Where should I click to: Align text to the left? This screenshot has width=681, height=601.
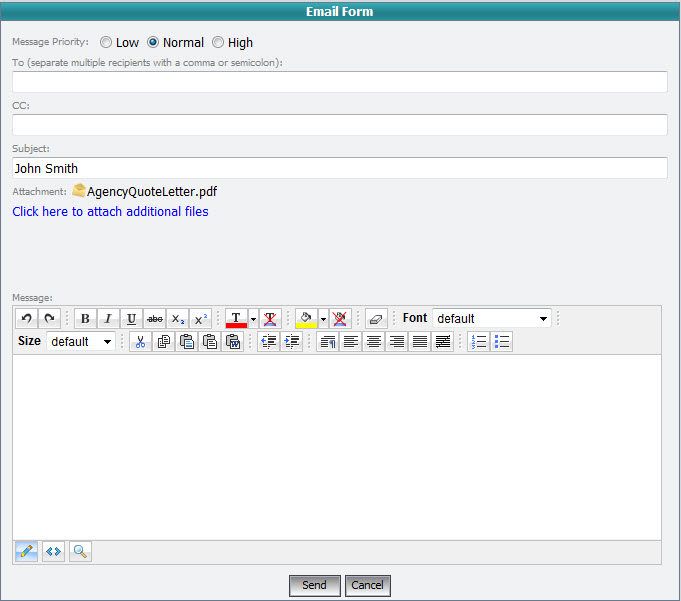(x=350, y=342)
